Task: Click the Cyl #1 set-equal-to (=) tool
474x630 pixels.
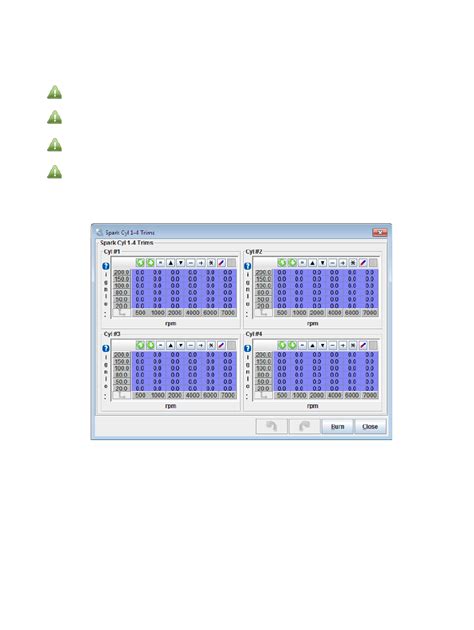Action: point(160,263)
